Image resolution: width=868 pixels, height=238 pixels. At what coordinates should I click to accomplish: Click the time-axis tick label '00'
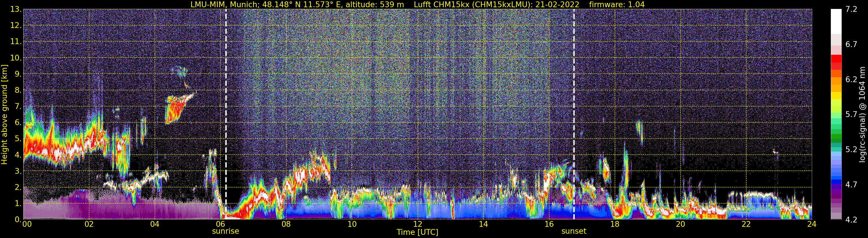27,224
